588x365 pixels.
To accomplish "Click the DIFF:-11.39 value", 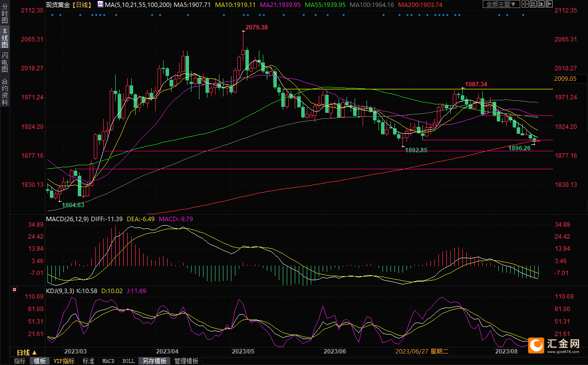I will [107, 219].
